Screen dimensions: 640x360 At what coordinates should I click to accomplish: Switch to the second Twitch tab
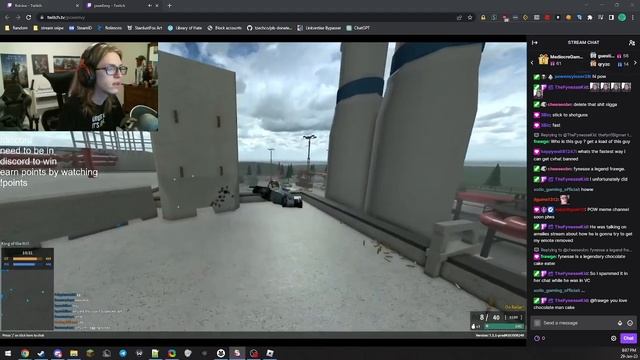[x=122, y=6]
